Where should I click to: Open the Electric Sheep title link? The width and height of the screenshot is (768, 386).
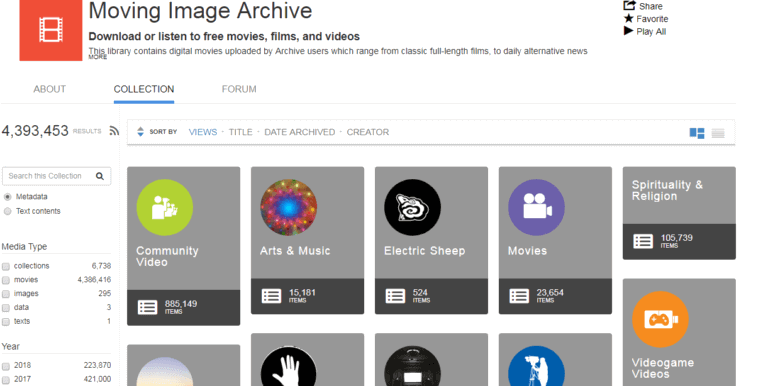(x=424, y=251)
